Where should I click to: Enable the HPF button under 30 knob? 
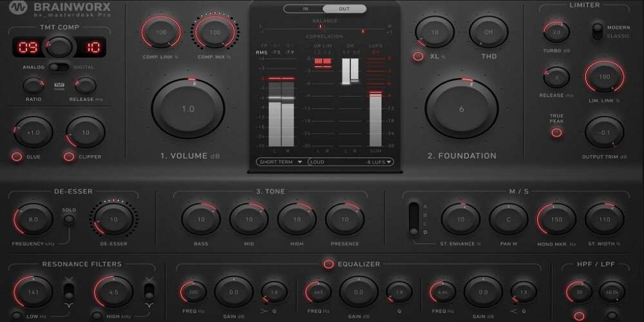(579, 316)
